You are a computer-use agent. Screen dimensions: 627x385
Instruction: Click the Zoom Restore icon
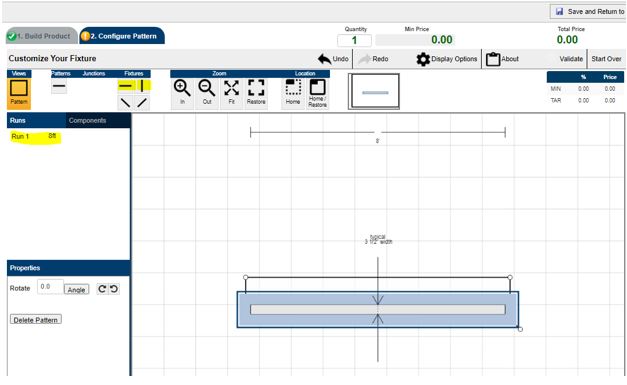(256, 88)
